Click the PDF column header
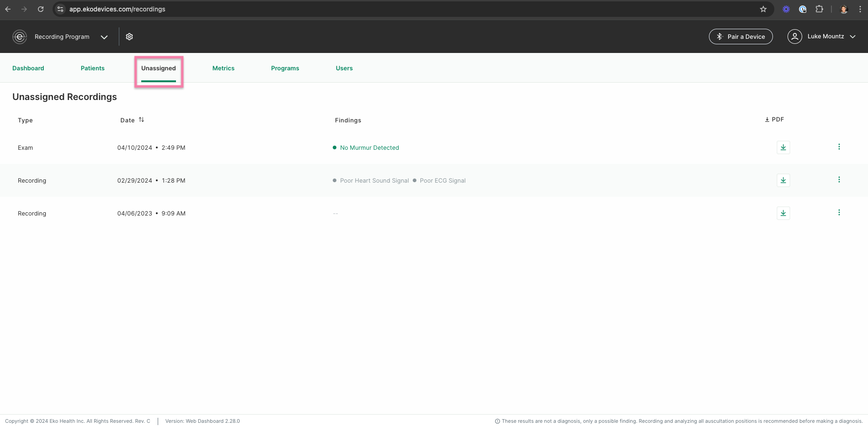Screen dimensions: 868x426 pyautogui.click(x=774, y=120)
